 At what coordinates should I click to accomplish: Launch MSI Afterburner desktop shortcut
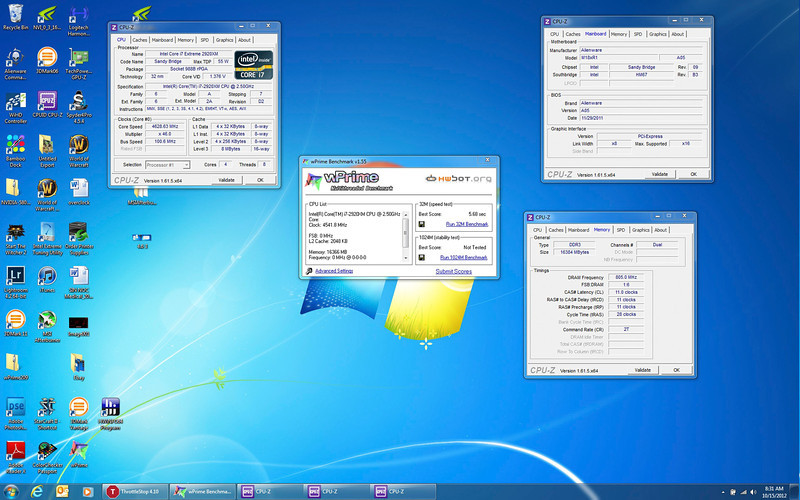tap(47, 326)
